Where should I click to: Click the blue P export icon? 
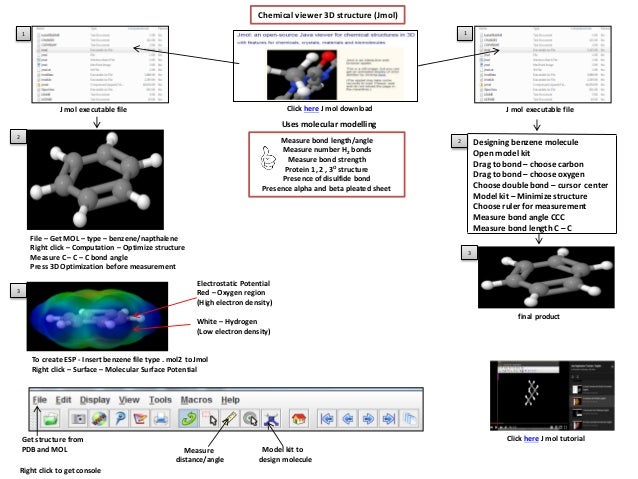click(120, 418)
